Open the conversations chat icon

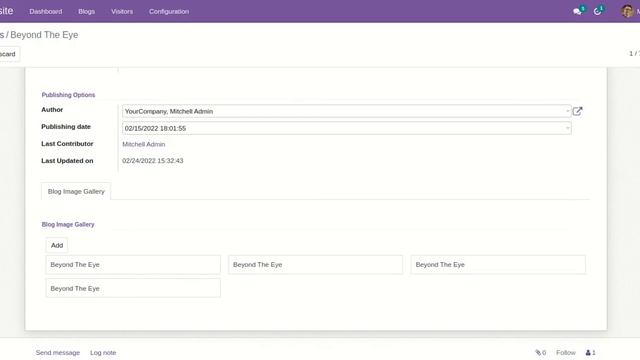point(578,11)
